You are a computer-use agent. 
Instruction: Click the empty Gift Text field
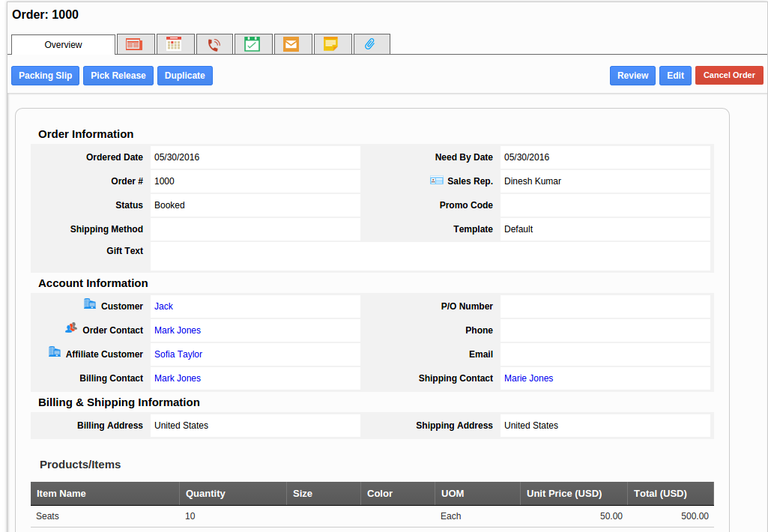pyautogui.click(x=430, y=256)
